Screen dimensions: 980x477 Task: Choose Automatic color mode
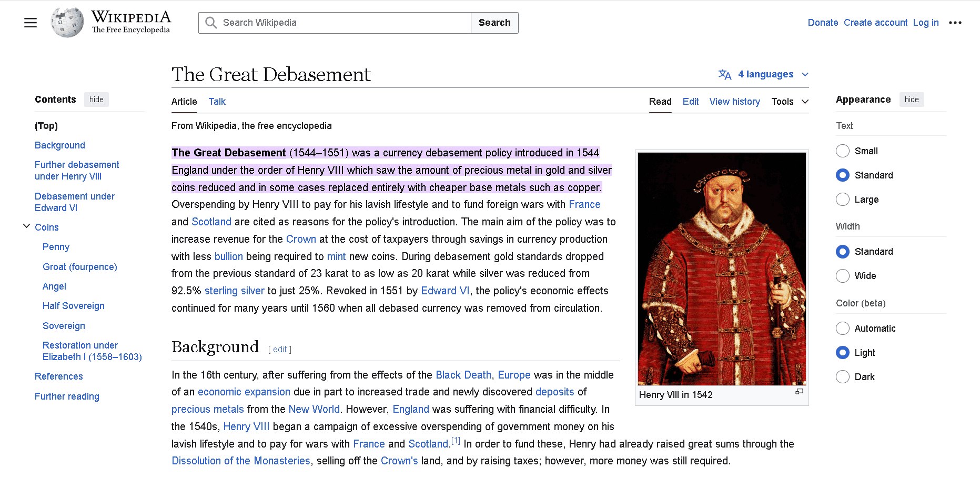click(843, 329)
